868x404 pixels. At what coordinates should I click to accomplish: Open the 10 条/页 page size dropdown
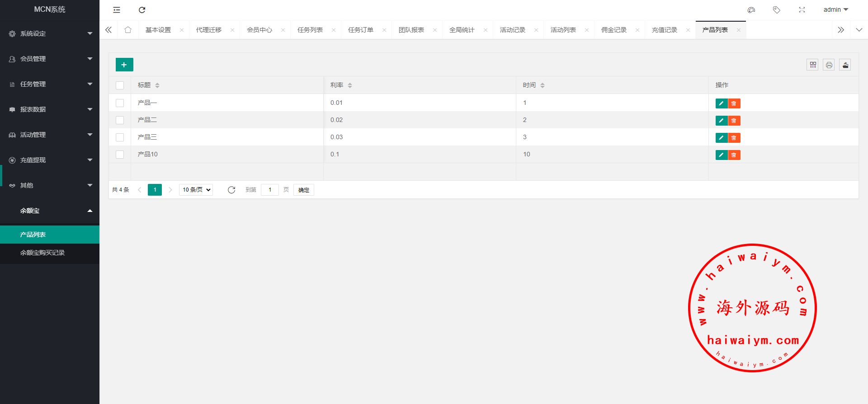pos(196,190)
